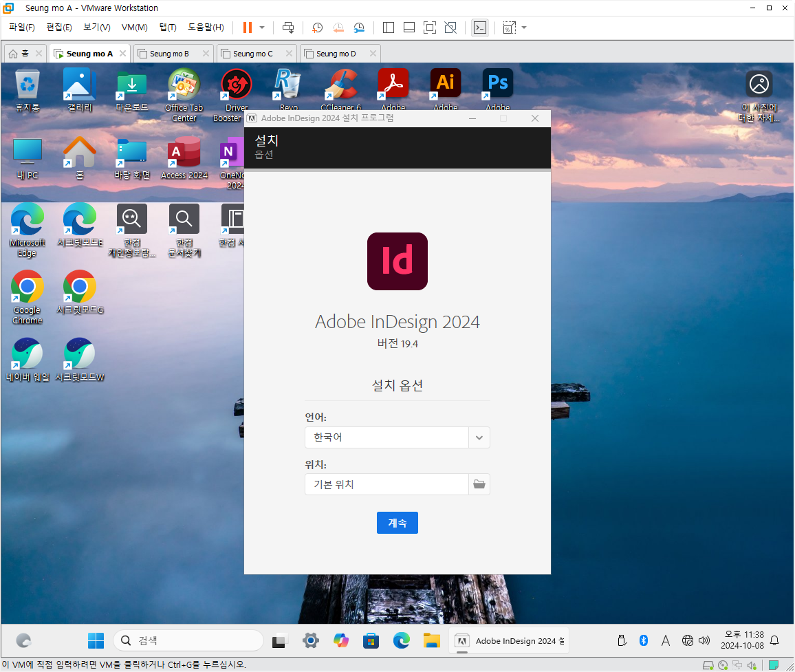
Task: Open the 언어 language dropdown showing 한국어
Action: (397, 437)
